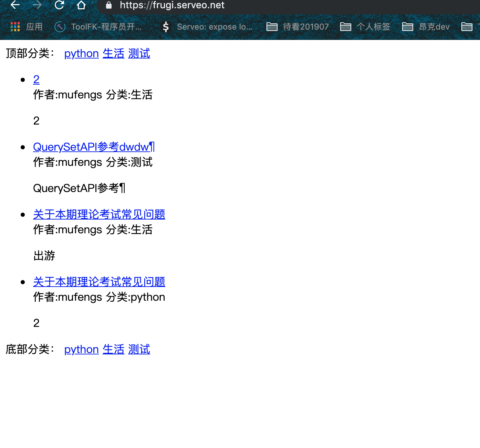Reload the page with refresh icon

(59, 5)
